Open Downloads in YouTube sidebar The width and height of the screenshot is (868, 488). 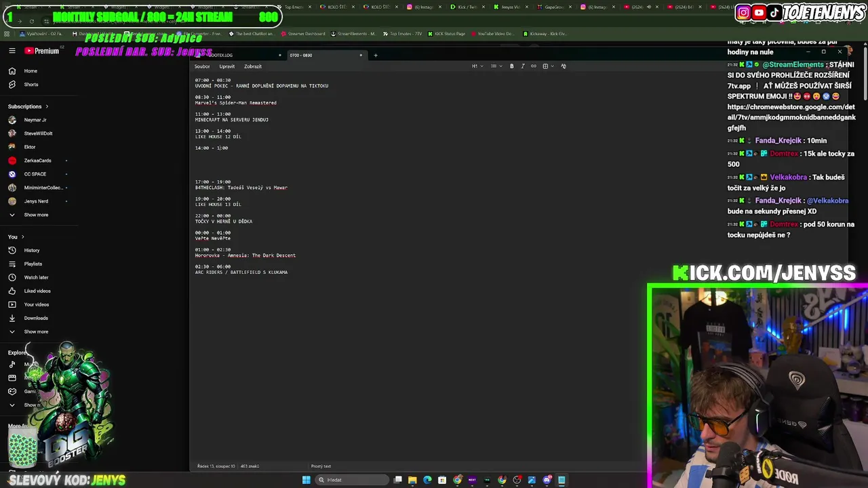tap(36, 319)
